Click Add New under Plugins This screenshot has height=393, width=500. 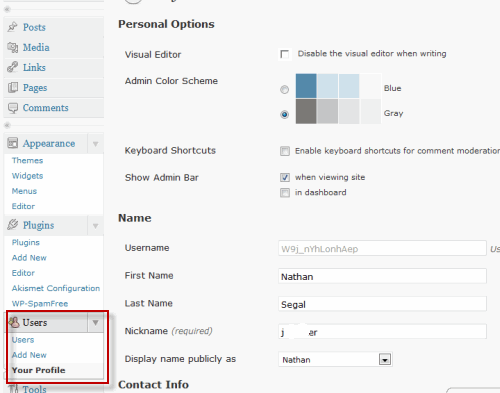pos(29,258)
